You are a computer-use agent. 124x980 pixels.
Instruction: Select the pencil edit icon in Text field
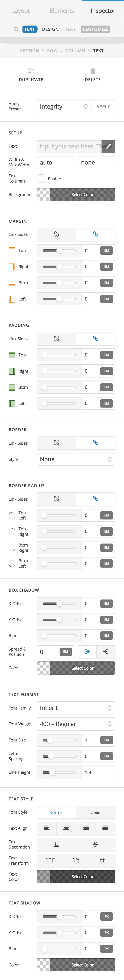(x=108, y=146)
